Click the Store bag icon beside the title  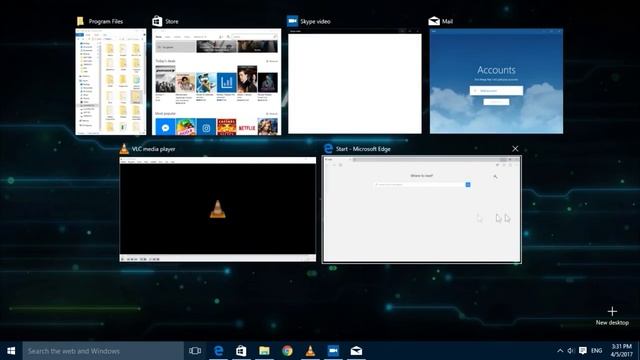click(x=157, y=21)
